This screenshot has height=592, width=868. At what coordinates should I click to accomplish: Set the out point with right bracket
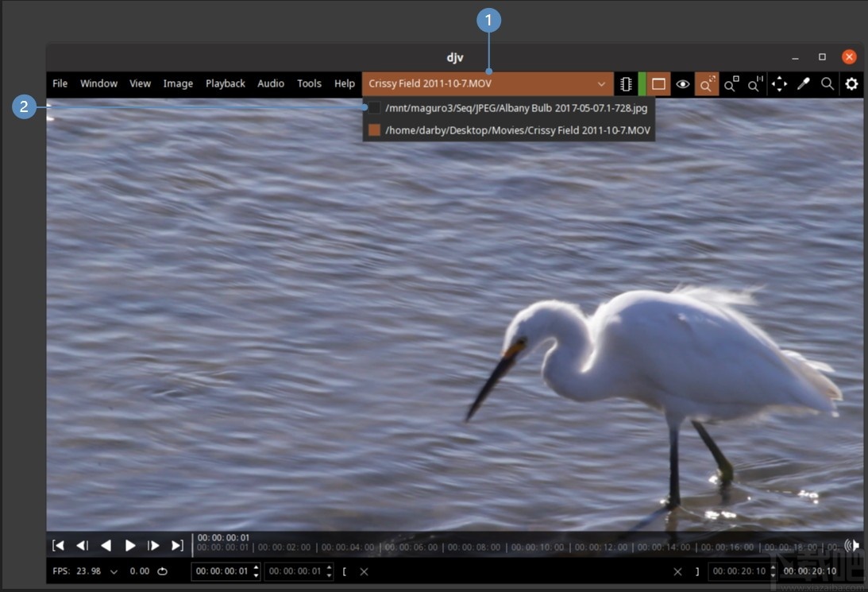click(697, 571)
